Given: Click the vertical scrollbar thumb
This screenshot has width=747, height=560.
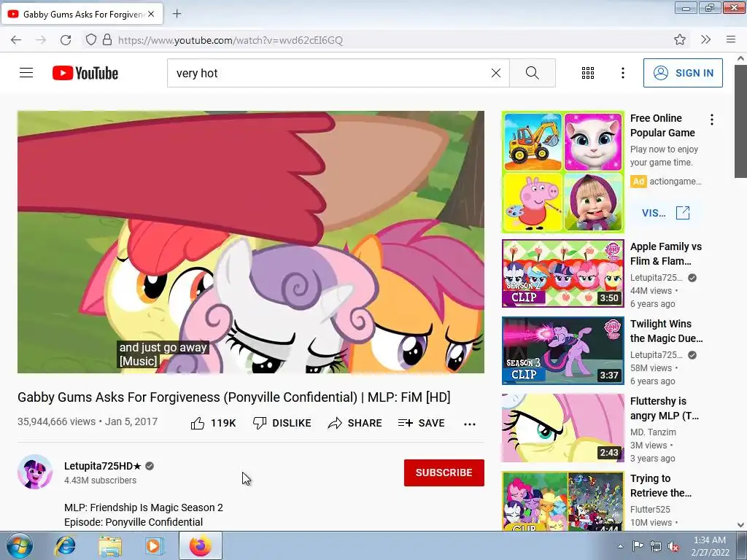Looking at the screenshot, I should coord(740,121).
